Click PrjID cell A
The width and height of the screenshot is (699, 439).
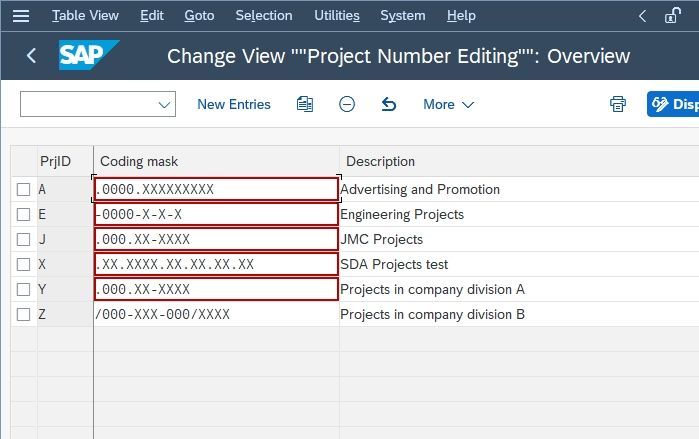pos(65,189)
